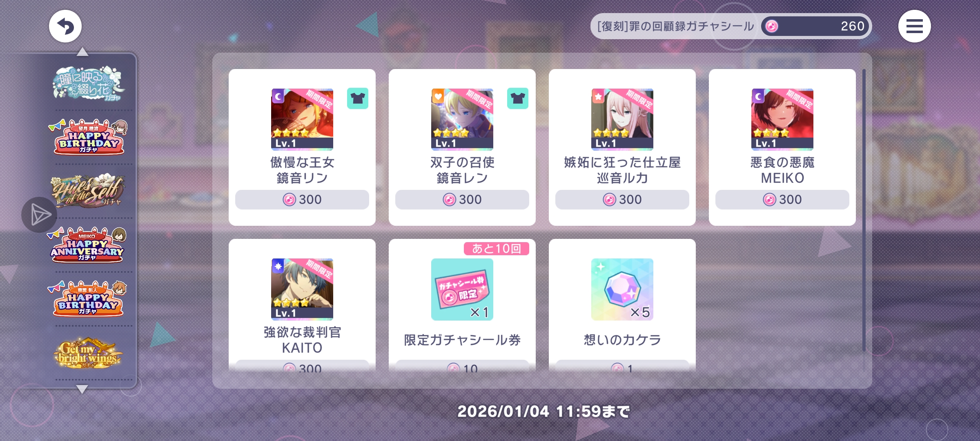The height and width of the screenshot is (441, 980).
Task: Select Get my bright wings gacha tab
Action: tap(88, 353)
